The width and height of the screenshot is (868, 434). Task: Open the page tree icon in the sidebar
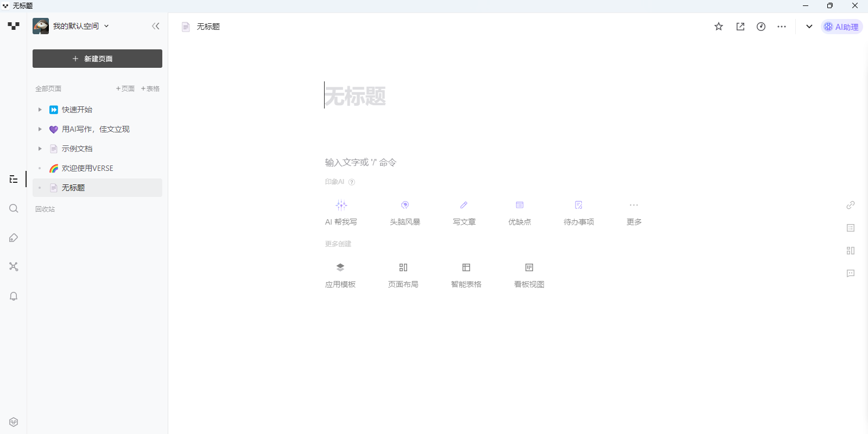(x=14, y=179)
